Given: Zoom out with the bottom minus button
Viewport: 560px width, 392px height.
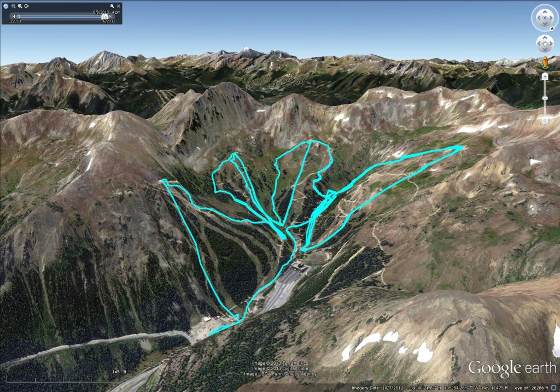Looking at the screenshot, I should click(x=545, y=120).
